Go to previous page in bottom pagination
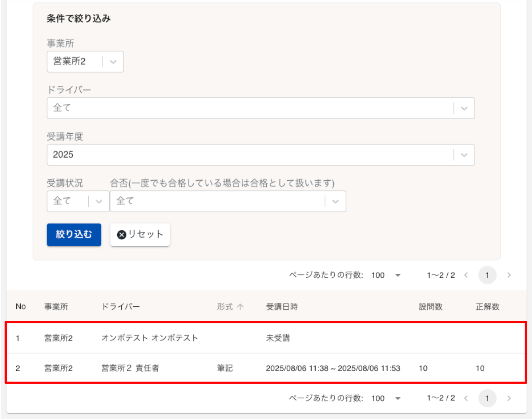The image size is (532, 419). [x=466, y=398]
